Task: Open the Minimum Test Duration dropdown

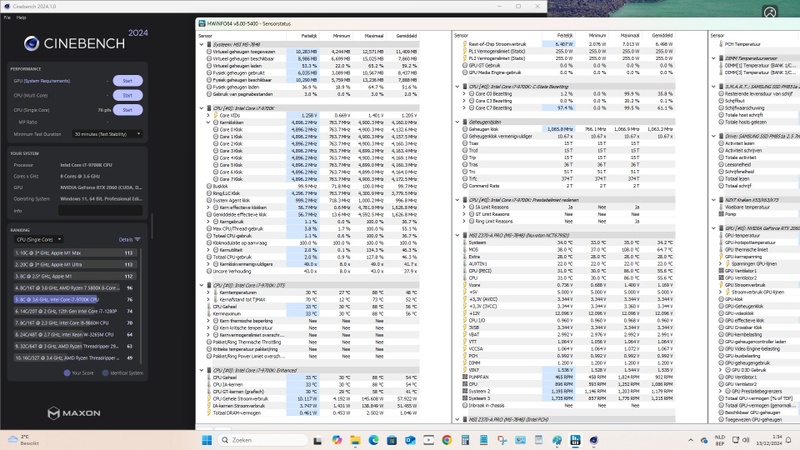Action: [x=107, y=134]
